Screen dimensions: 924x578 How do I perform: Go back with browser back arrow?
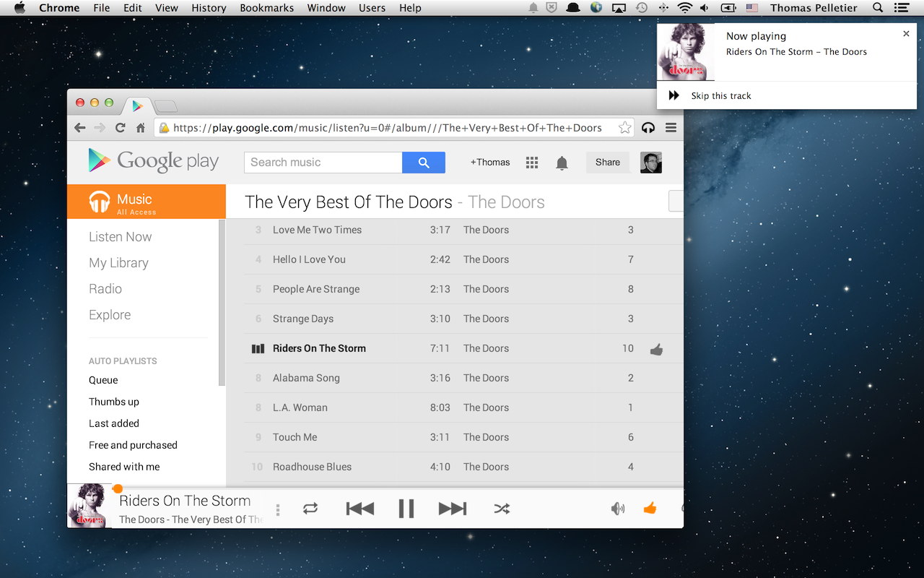tap(80, 128)
